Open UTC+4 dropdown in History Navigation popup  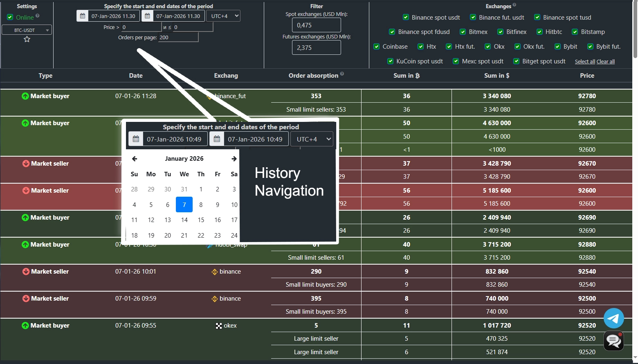(312, 139)
